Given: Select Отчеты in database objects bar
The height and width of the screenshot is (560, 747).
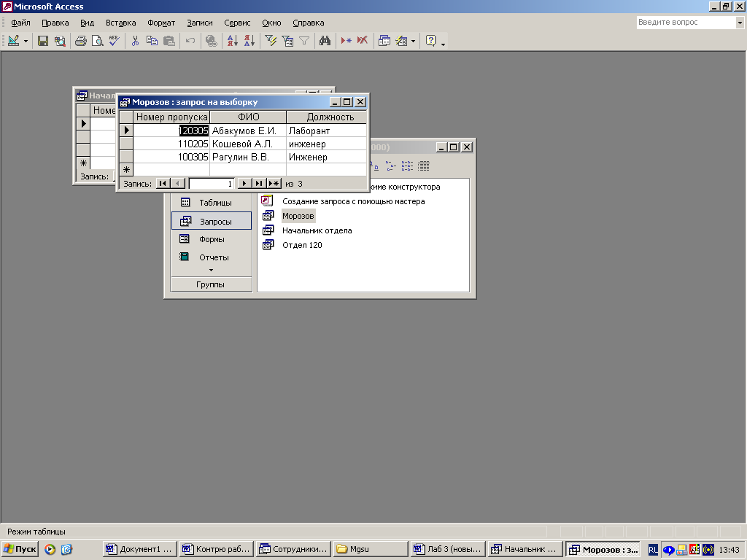Looking at the screenshot, I should [x=211, y=257].
